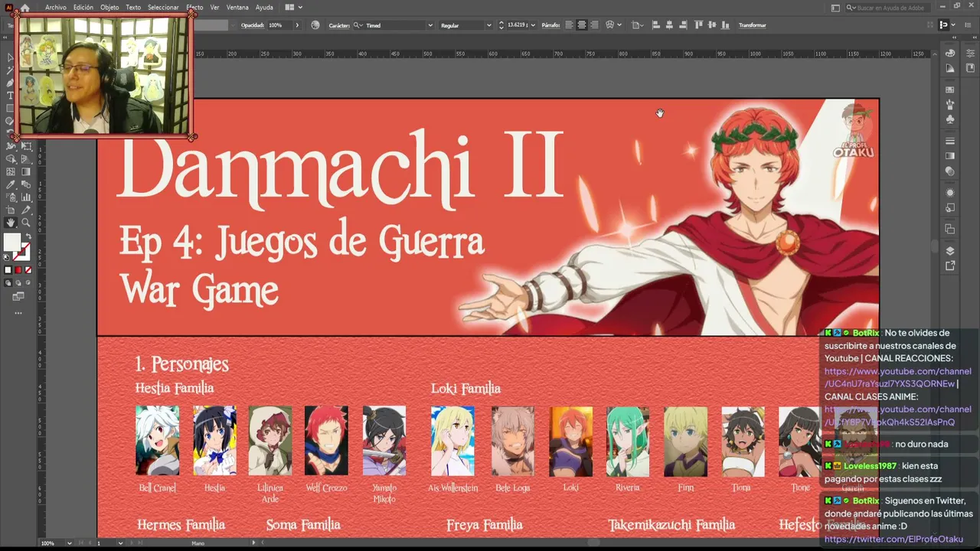Select the Symbol Sprayer tool

coord(11,197)
